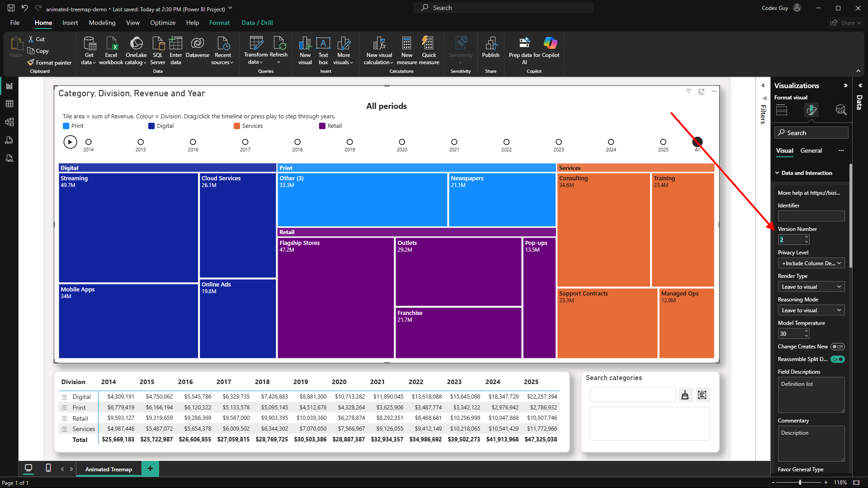Expand Services row in matrix
This screenshot has height=488, width=868.
tap(64, 429)
